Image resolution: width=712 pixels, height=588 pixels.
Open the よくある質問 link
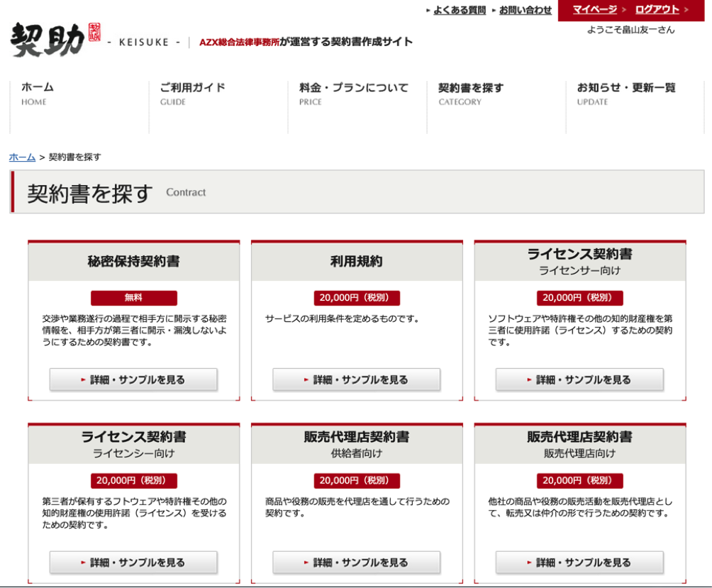pos(459,10)
